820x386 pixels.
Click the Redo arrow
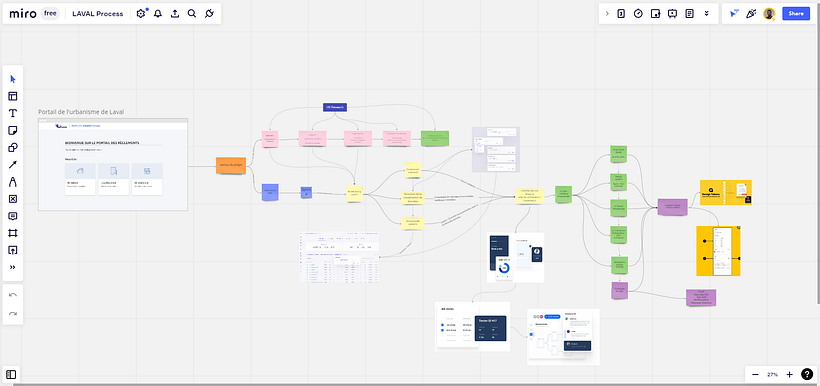pos(13,313)
